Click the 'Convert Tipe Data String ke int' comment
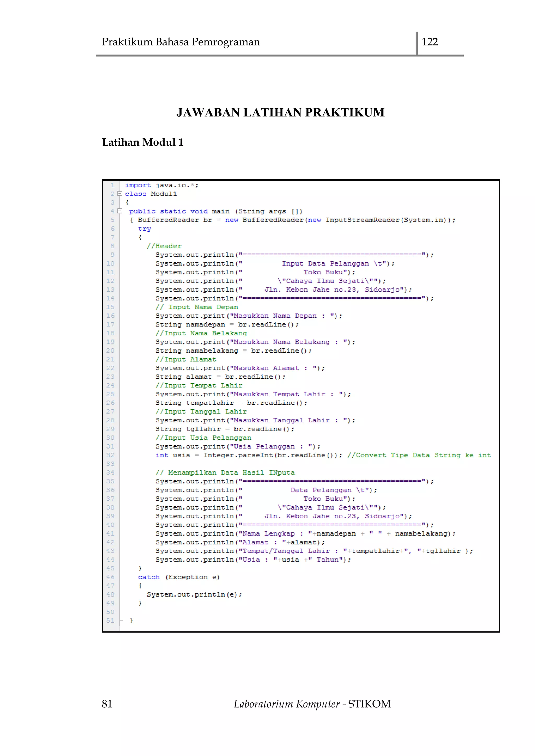This screenshot has height=756, width=535. tap(419, 455)
